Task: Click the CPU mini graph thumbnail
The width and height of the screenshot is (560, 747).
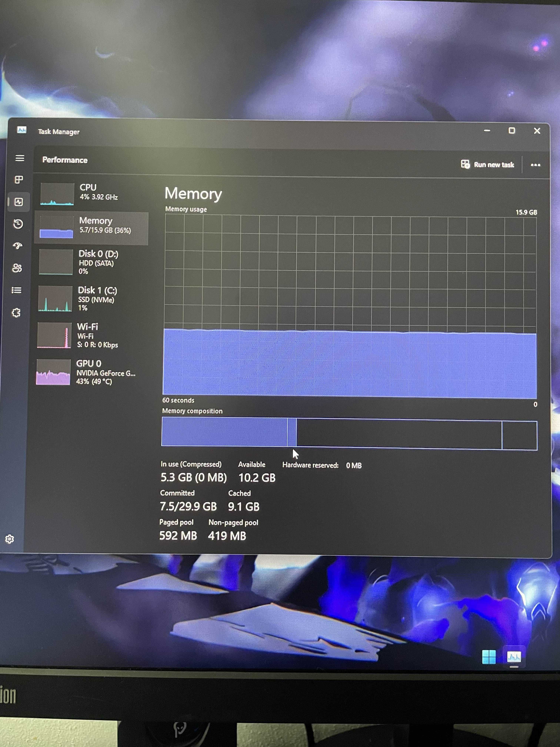Action: coord(57,194)
